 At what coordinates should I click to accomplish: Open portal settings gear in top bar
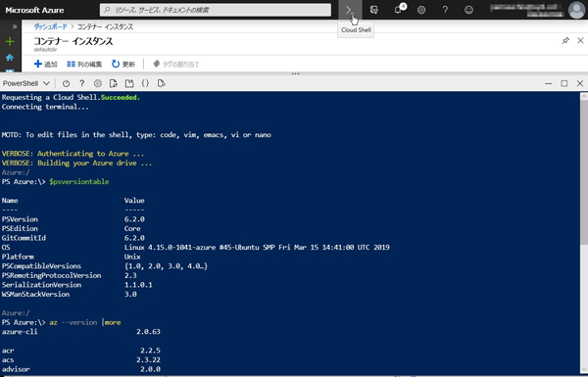[421, 10]
